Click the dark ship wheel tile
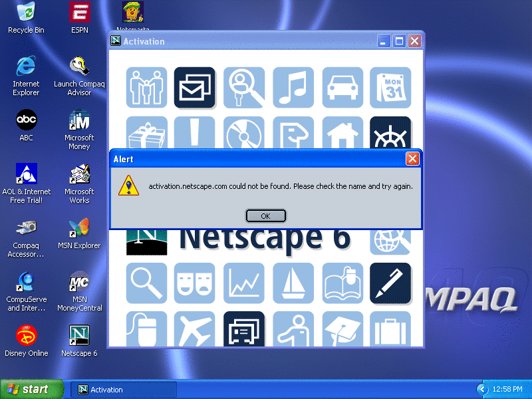Viewport: 532px width, 399px height. tap(390, 132)
